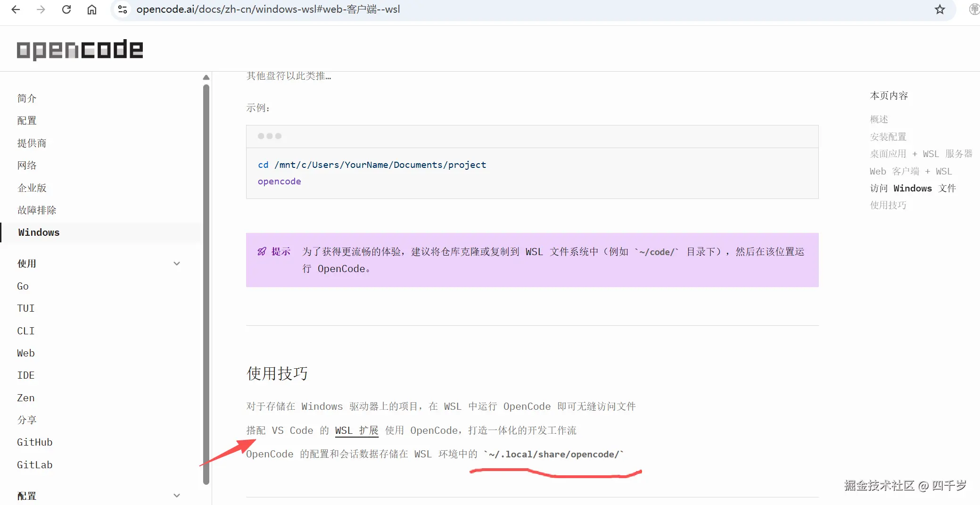Reload the current page

(67, 9)
